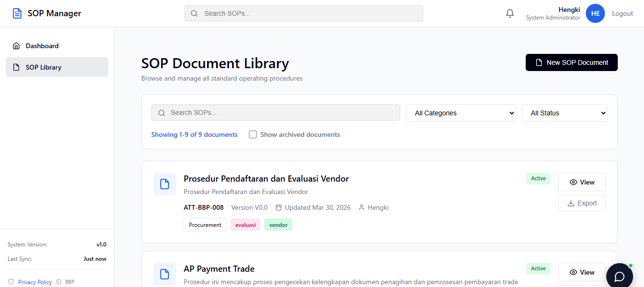Click the calendar icon next to Updated Mar 30
This screenshot has height=287, width=644.
pos(279,207)
